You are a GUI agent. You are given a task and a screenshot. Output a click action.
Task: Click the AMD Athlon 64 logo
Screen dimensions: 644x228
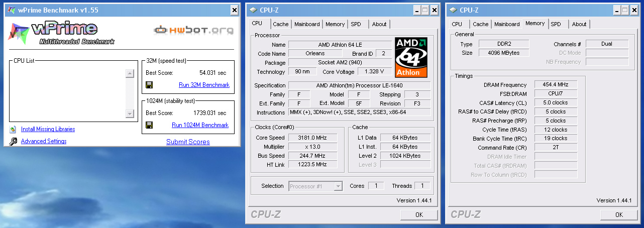click(411, 57)
